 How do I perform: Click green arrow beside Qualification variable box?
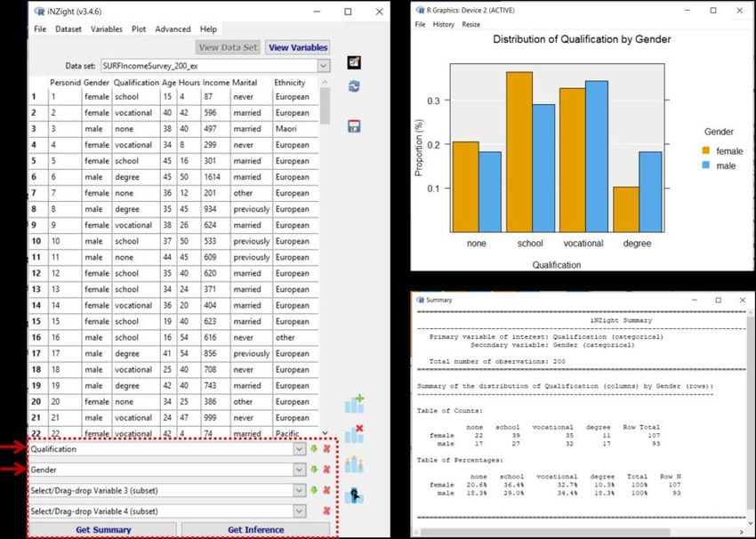314,449
